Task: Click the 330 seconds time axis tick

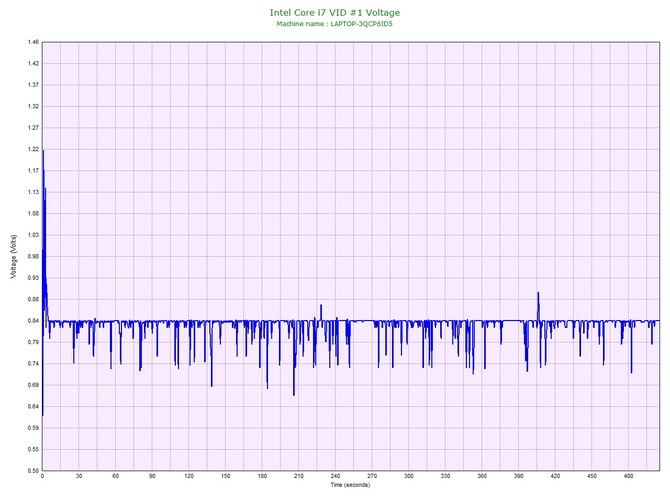Action: pos(445,476)
